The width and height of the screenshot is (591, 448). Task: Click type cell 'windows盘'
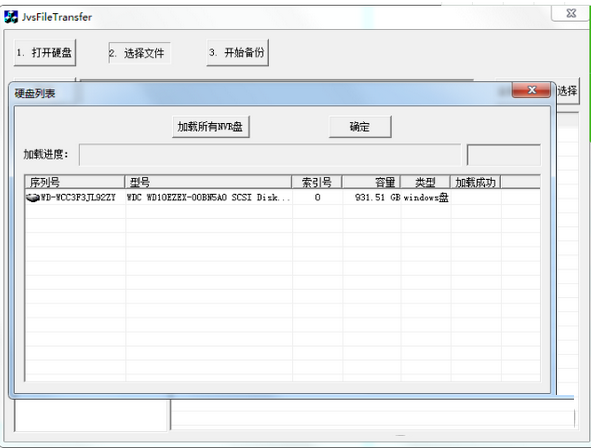[426, 197]
